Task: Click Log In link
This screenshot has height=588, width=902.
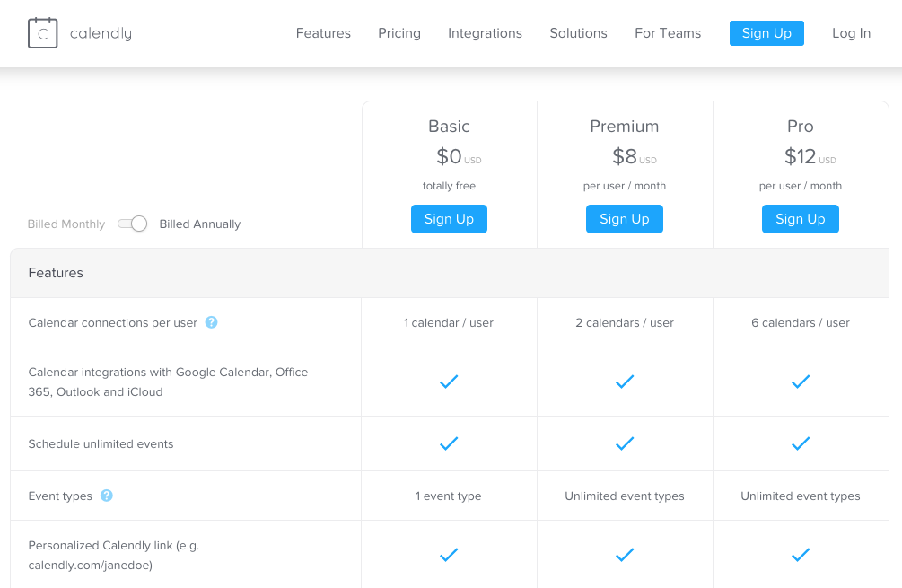Action: (x=852, y=33)
